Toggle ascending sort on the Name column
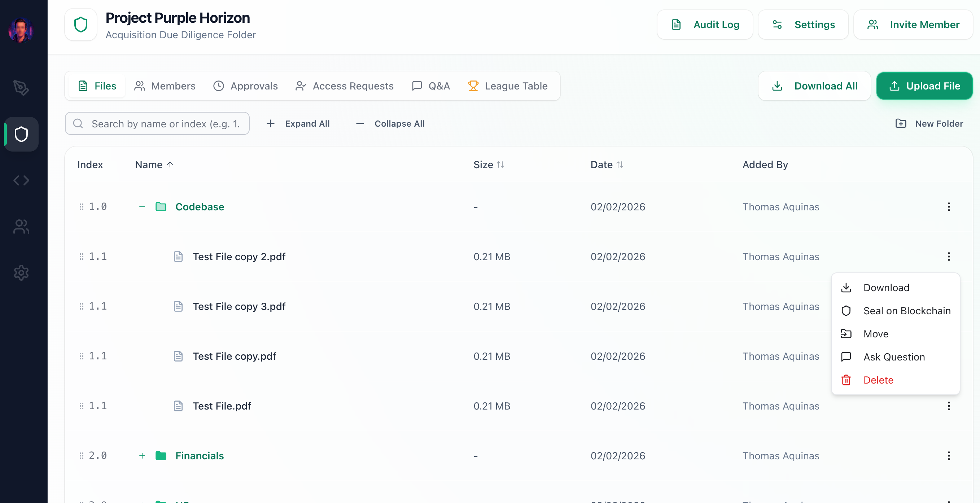The image size is (980, 503). point(154,165)
